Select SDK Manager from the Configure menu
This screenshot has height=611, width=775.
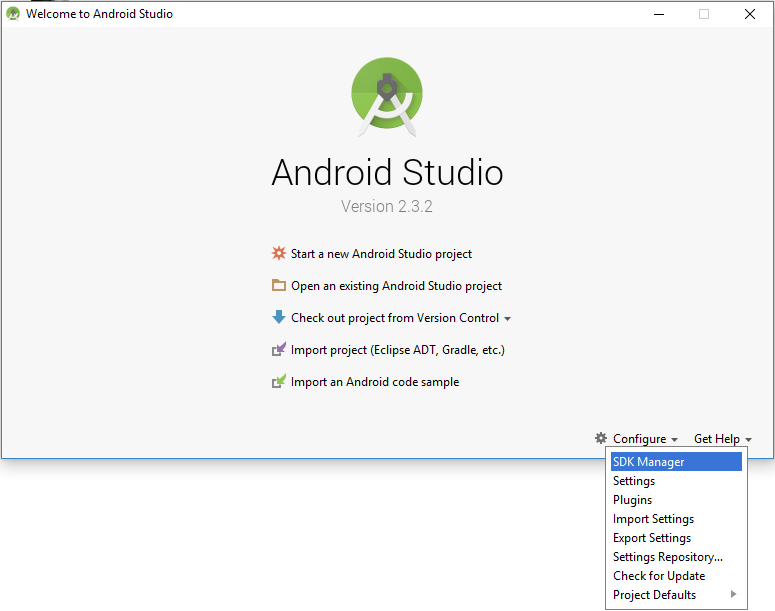click(676, 462)
